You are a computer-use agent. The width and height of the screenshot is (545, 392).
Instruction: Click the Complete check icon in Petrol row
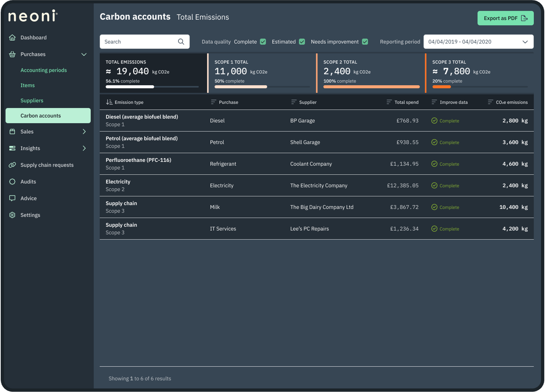coord(434,142)
